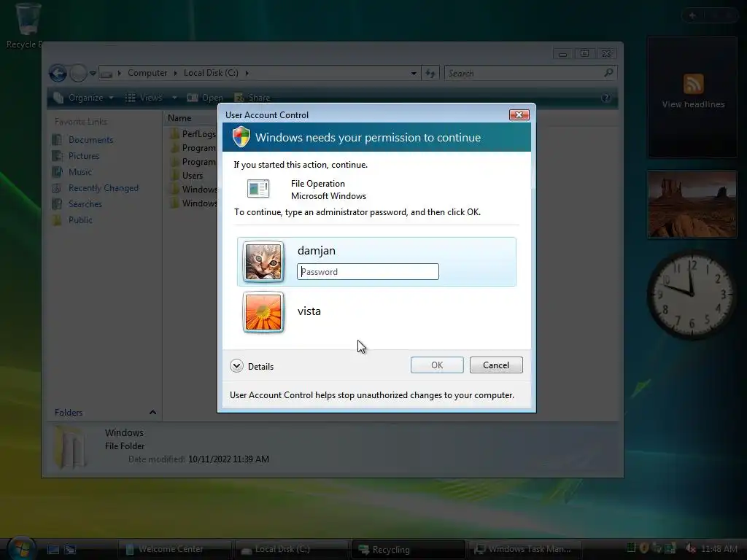Click View headlines in sidebar gadget
This screenshot has width=747, height=560.
tap(693, 104)
